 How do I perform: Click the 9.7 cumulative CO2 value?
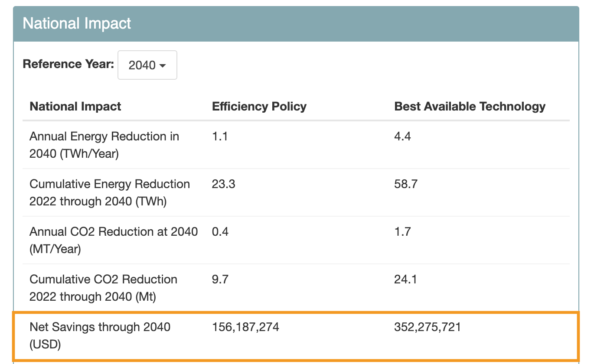pos(220,279)
